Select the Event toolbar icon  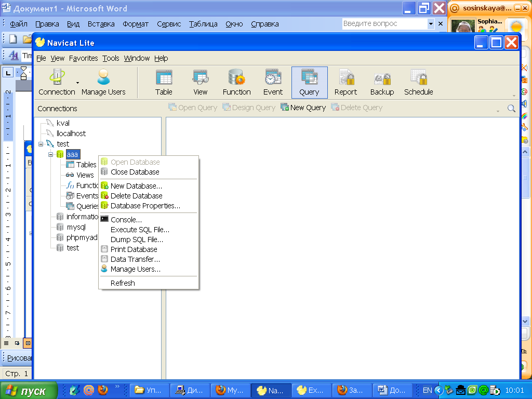coord(273,83)
